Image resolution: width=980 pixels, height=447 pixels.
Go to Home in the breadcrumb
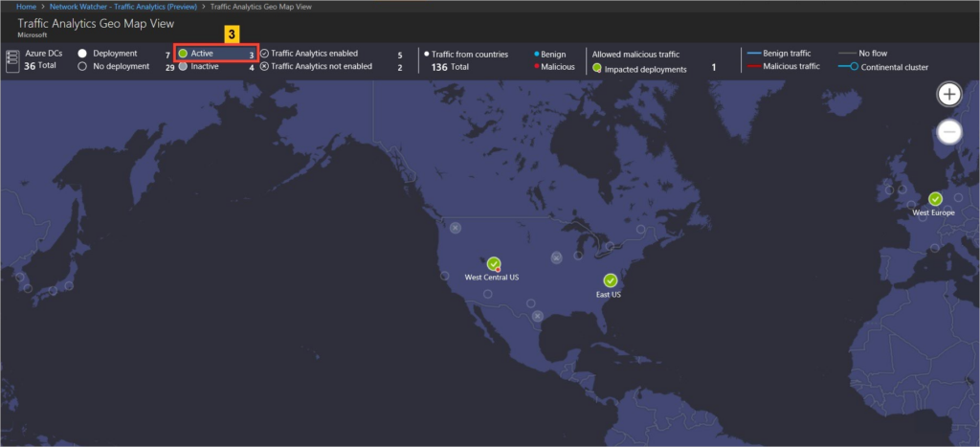(x=28, y=6)
